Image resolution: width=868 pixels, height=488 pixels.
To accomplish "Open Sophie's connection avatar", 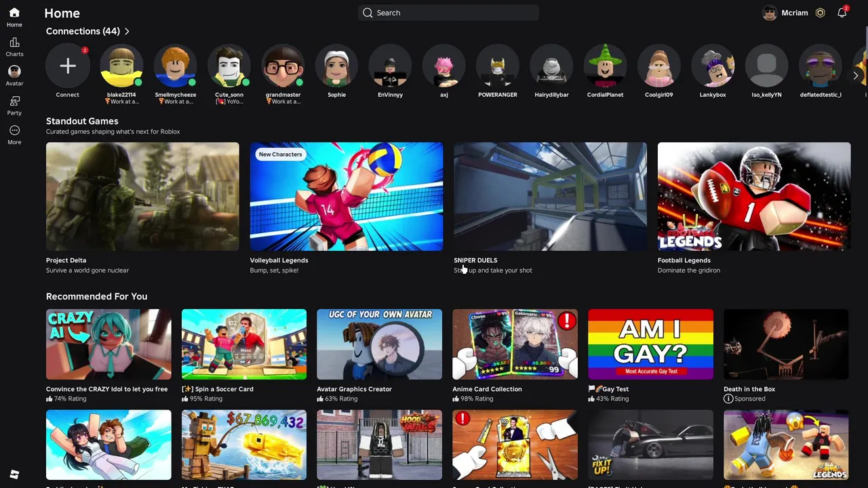I will [336, 66].
